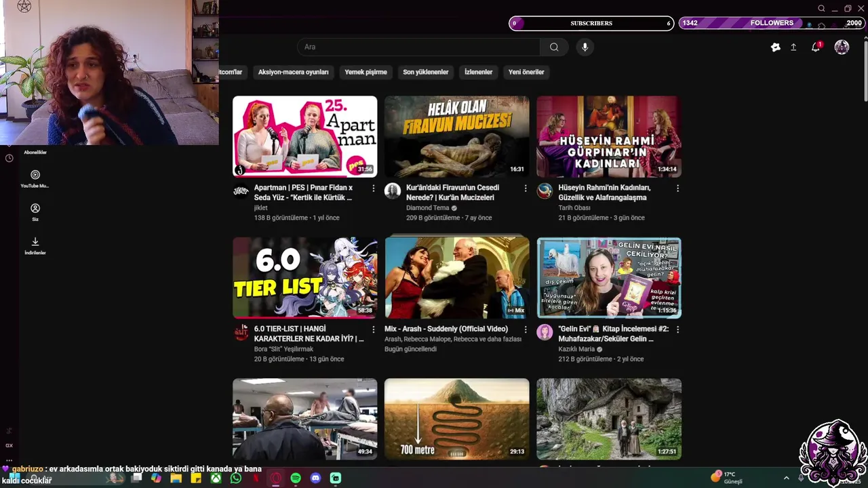Open Tarih Obası channel avatar
868x488 pixels.
(x=545, y=191)
